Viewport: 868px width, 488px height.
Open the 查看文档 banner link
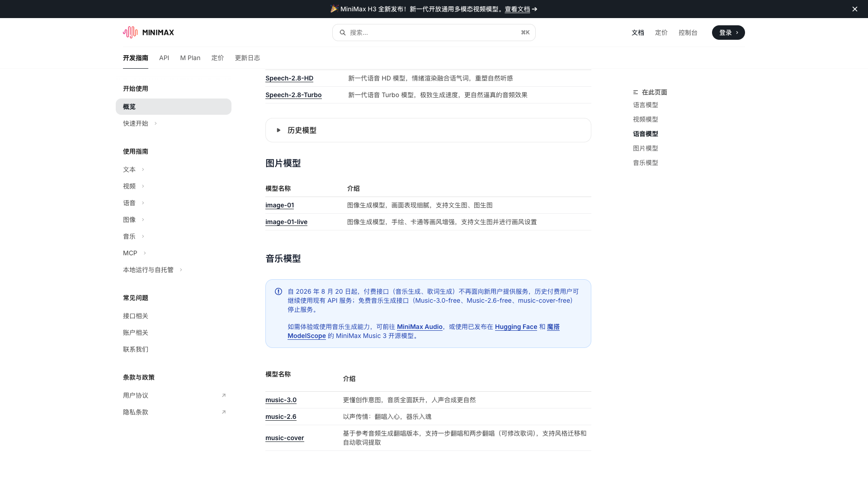[x=517, y=9]
